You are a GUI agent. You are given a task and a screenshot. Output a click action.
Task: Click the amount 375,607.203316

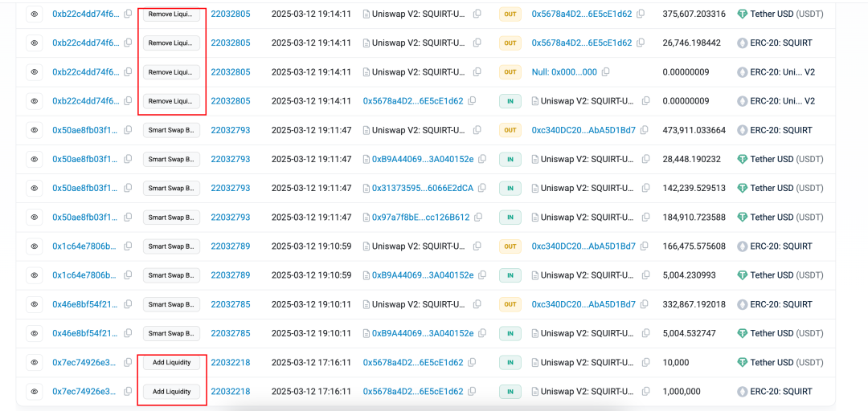[694, 14]
